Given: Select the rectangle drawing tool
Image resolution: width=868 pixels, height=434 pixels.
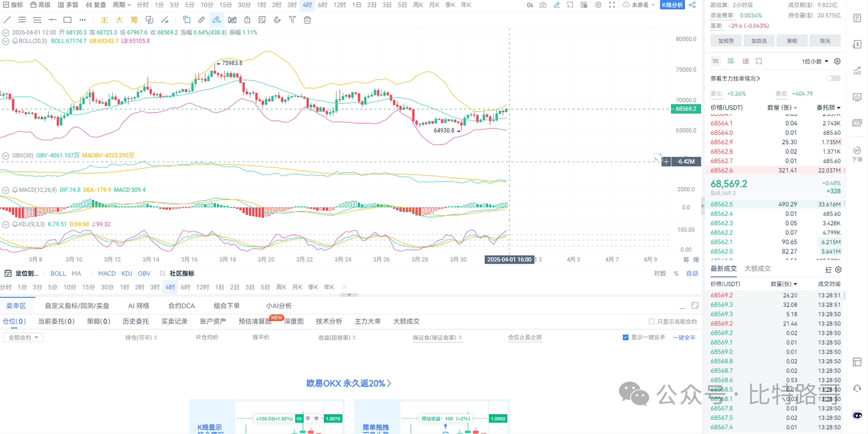Looking at the screenshot, I should point(67,20).
